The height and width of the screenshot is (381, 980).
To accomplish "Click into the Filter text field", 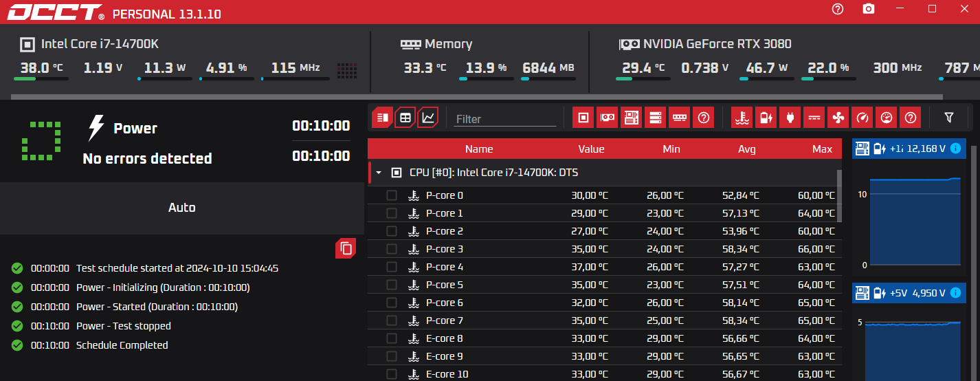I will point(505,118).
